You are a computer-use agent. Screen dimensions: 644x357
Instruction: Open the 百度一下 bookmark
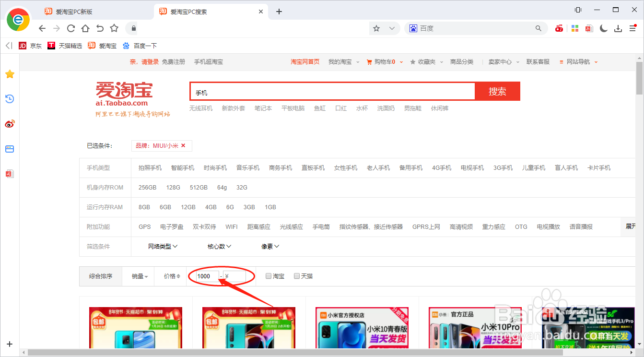pyautogui.click(x=140, y=46)
